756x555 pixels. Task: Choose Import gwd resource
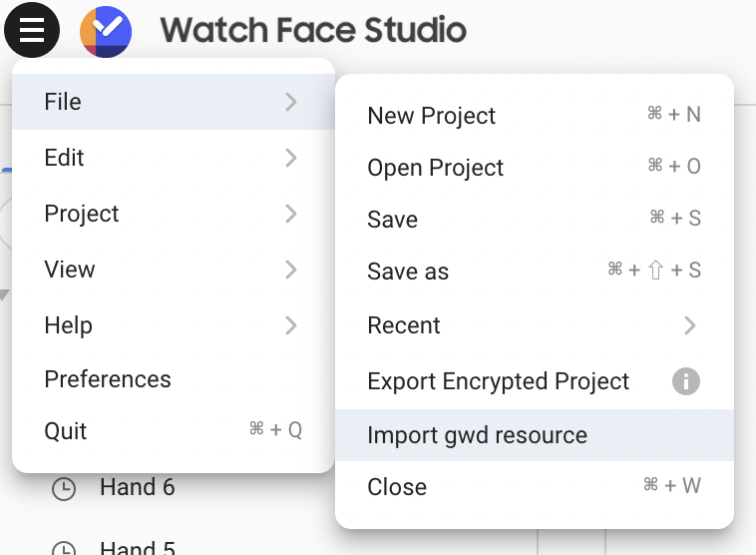477,435
